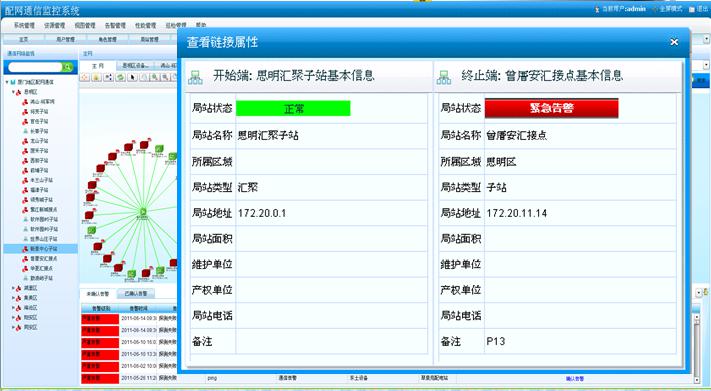Click the zoom-in magnifier toolbar icon

155,78
